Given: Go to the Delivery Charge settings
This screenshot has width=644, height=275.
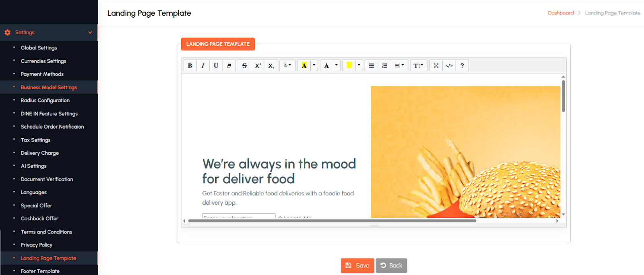Looking at the screenshot, I should [x=40, y=153].
